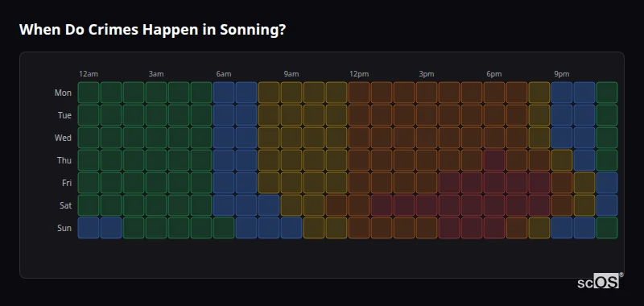Viewport: 644px width, 306px height.
Task: Select the Friday 11pm blue cell
Action: [x=607, y=183]
